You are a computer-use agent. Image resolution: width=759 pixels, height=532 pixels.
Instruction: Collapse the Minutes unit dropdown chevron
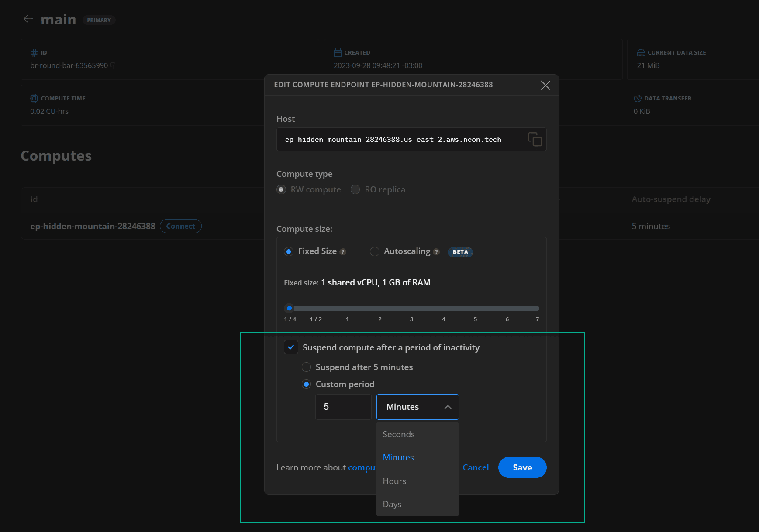(x=448, y=407)
